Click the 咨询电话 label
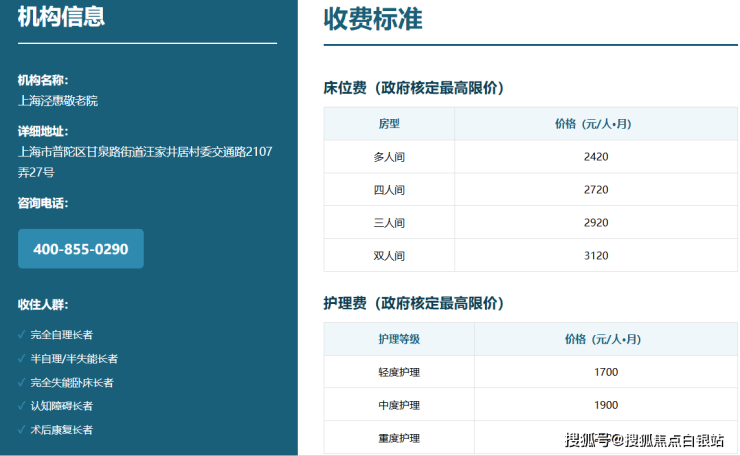Screen dimensions: 740x456 [43, 203]
